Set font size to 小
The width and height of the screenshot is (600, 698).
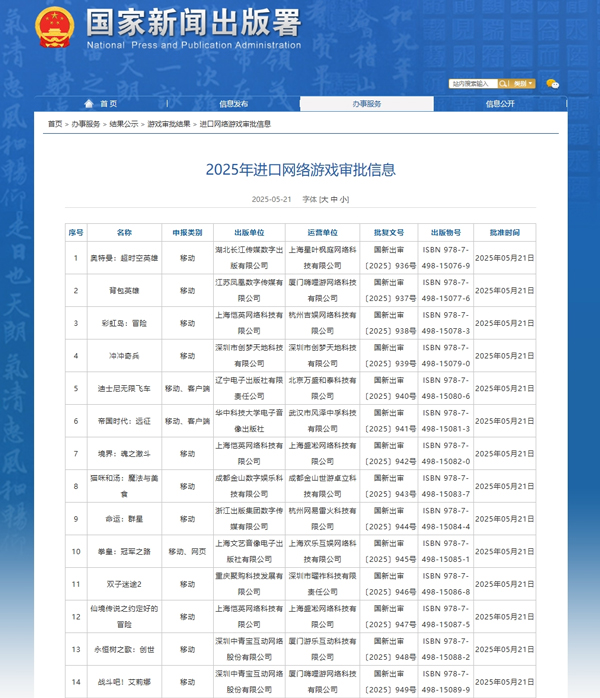(343, 199)
